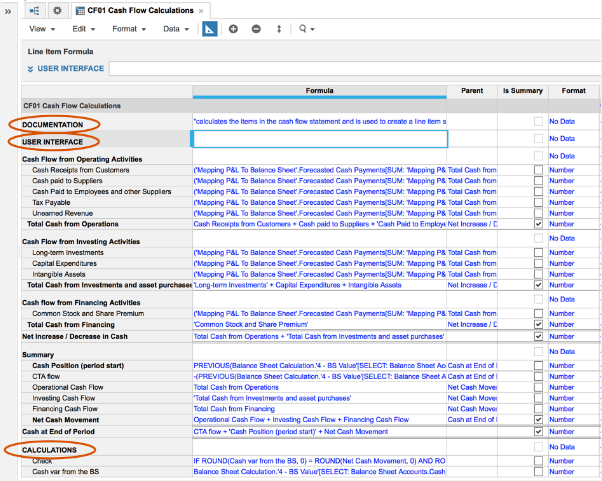Open the Data menu

[176, 29]
